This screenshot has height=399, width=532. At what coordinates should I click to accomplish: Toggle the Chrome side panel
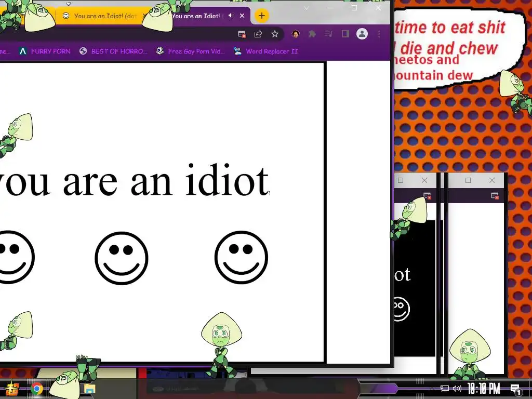[345, 34]
